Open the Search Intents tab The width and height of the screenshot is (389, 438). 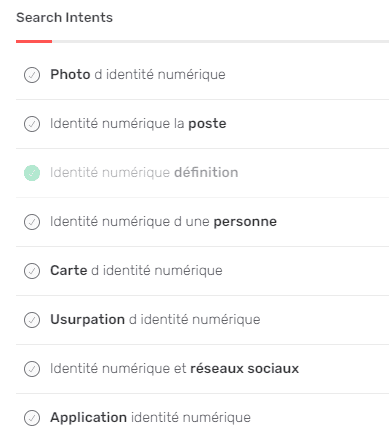(x=64, y=17)
